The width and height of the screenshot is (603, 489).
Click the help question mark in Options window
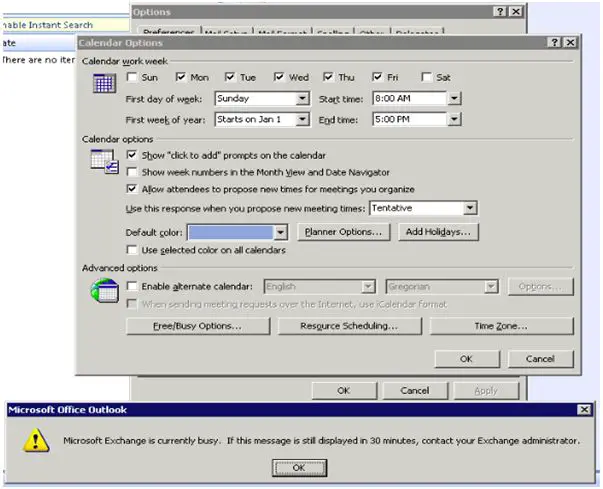click(x=500, y=12)
